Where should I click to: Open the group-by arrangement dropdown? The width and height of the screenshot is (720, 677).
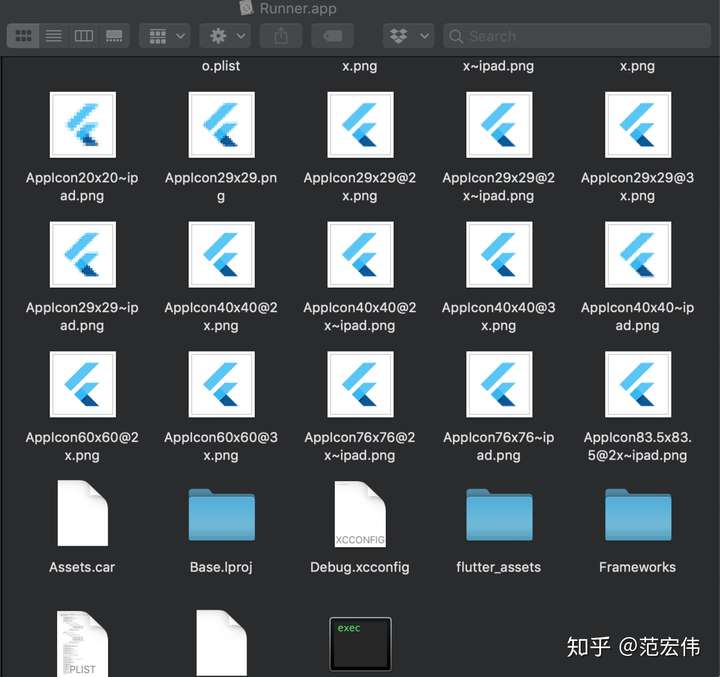[x=165, y=36]
